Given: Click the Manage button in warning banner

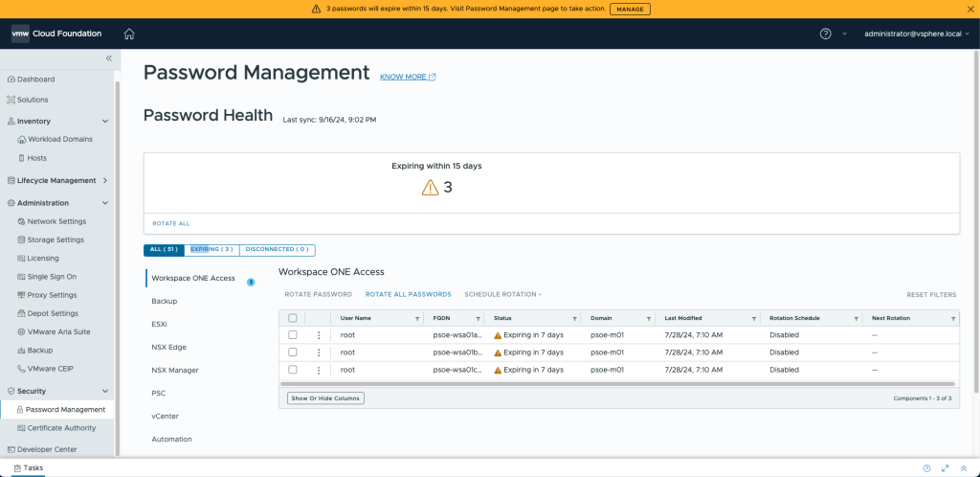Looking at the screenshot, I should click(x=630, y=9).
